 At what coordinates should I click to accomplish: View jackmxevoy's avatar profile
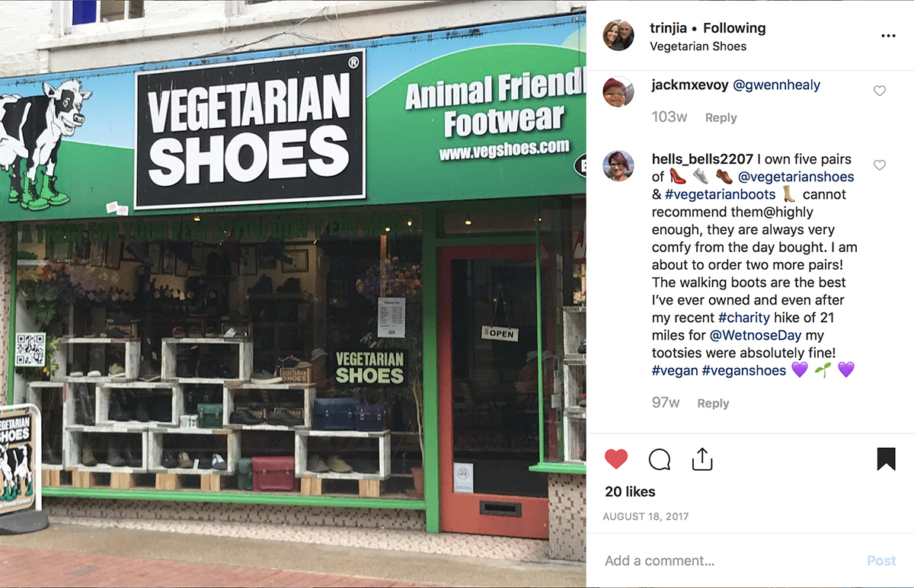pos(618,91)
